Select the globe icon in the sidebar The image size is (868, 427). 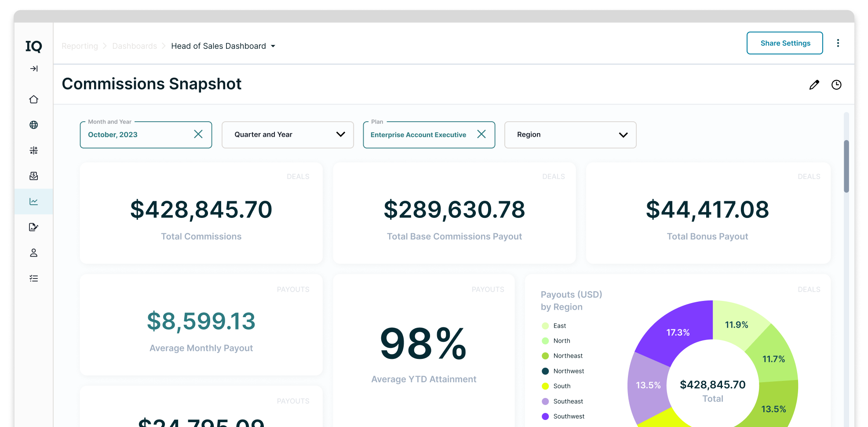(33, 125)
